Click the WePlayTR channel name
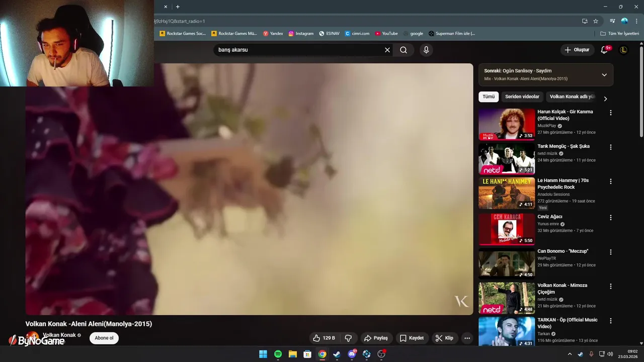 pos(547,258)
